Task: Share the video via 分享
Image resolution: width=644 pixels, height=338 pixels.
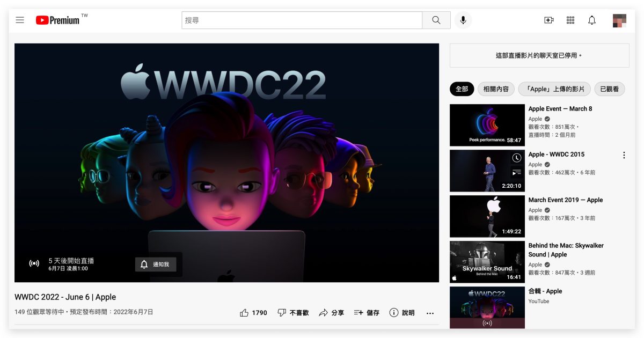Action: point(331,313)
